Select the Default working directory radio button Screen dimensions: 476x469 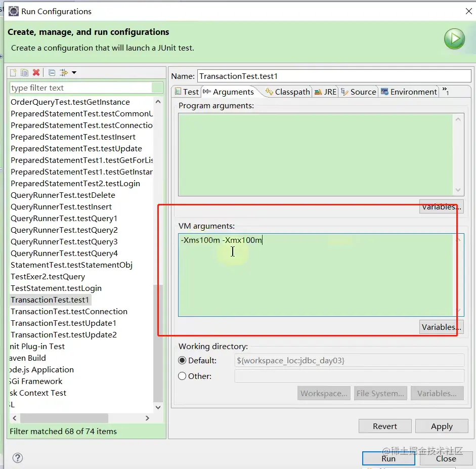tap(182, 360)
